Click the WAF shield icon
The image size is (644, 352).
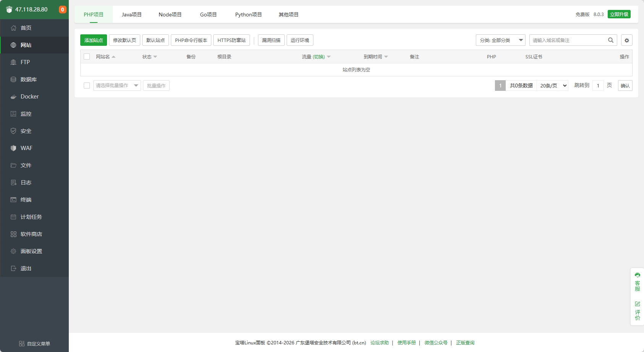pyautogui.click(x=13, y=148)
